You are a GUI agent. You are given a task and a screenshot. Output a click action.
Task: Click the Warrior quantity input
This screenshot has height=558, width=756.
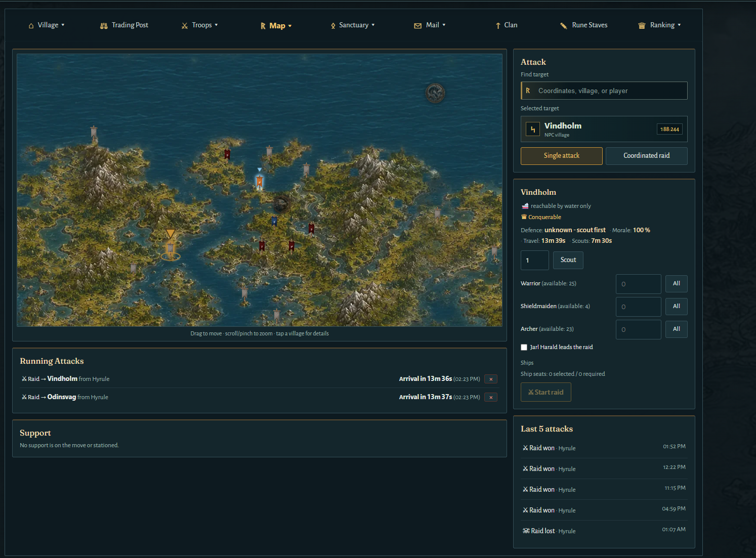(639, 284)
